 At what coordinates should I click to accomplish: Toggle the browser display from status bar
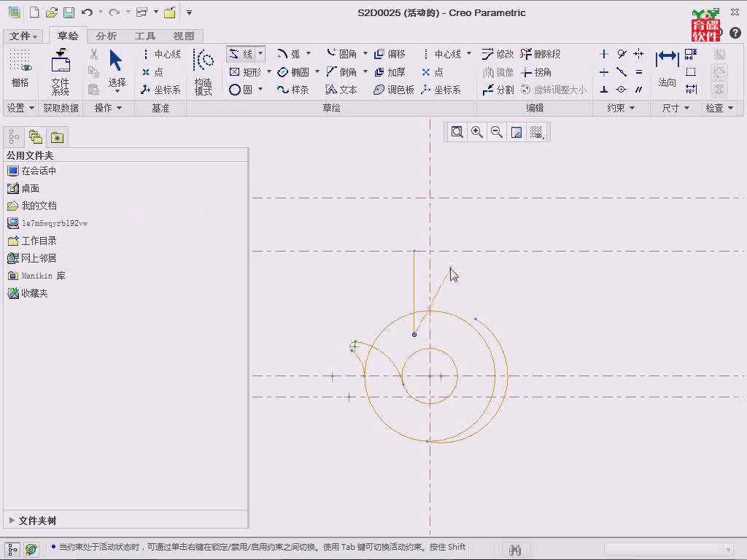click(x=31, y=550)
